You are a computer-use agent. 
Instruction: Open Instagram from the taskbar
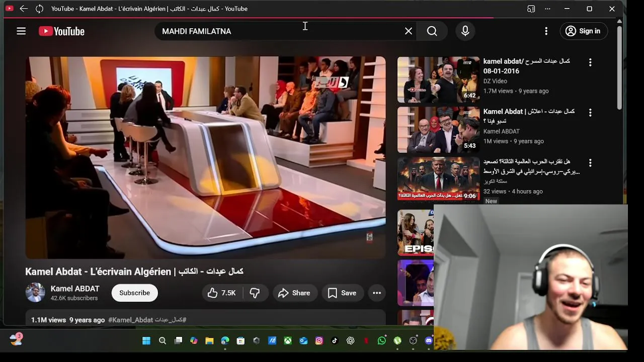coord(319,341)
